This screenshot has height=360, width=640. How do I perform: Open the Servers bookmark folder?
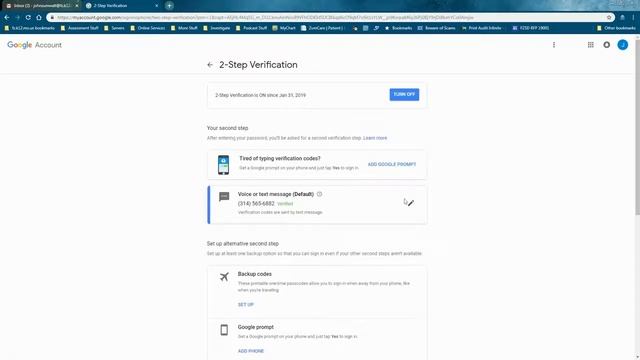tap(114, 28)
